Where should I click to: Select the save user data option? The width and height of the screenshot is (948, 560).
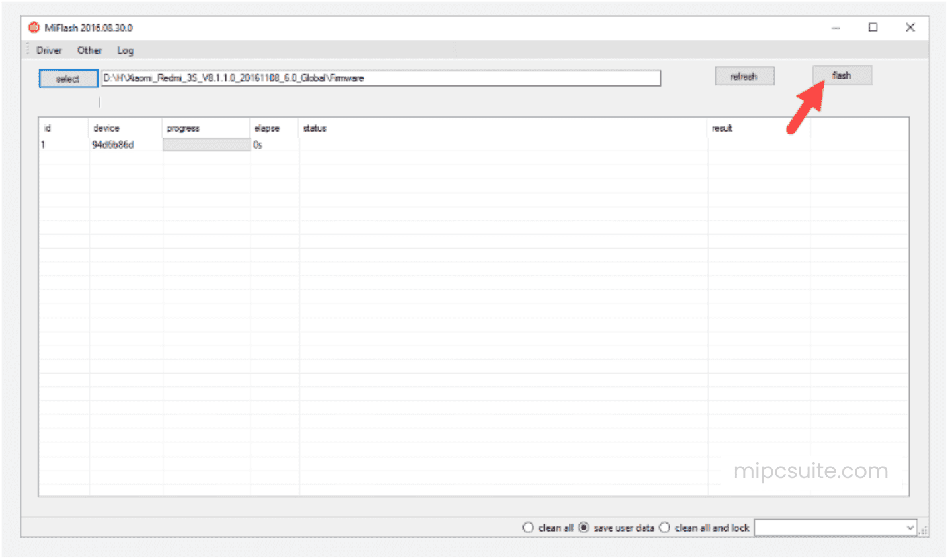(x=584, y=528)
